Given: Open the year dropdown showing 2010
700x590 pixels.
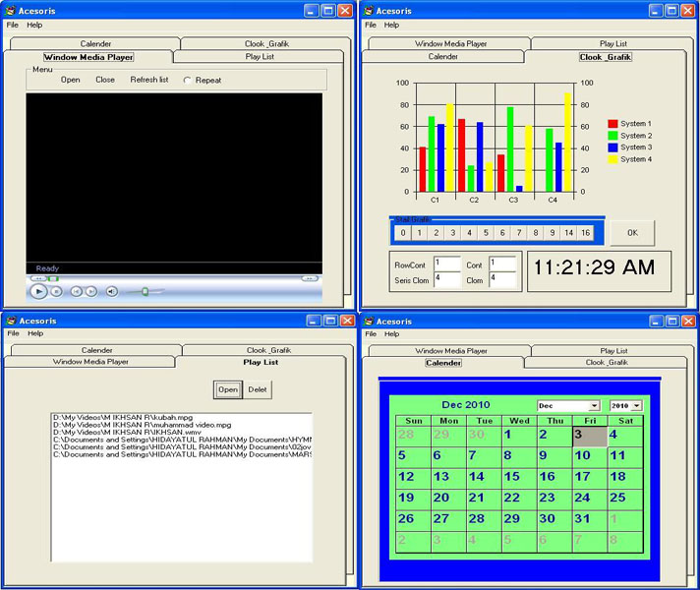Looking at the screenshot, I should [637, 405].
